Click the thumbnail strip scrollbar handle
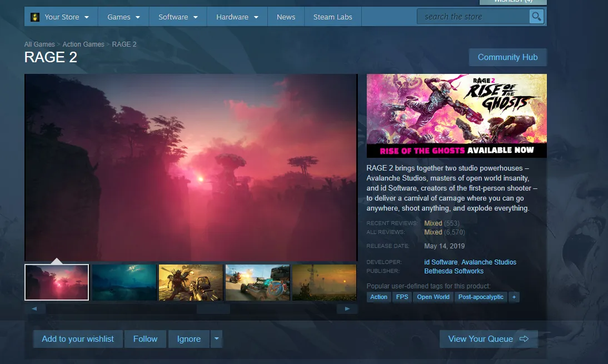Image resolution: width=608 pixels, height=364 pixels. point(213,309)
